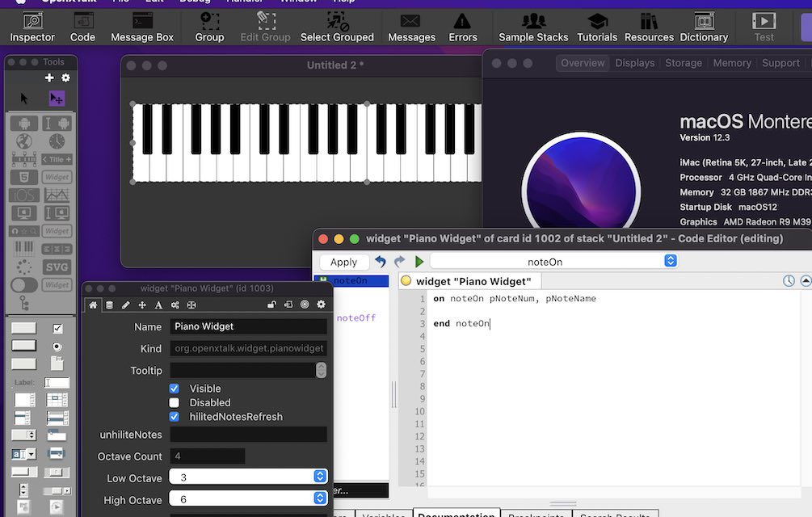This screenshot has height=517, width=812.
Task: Open the Dictionary from the toolbar
Action: point(704,27)
